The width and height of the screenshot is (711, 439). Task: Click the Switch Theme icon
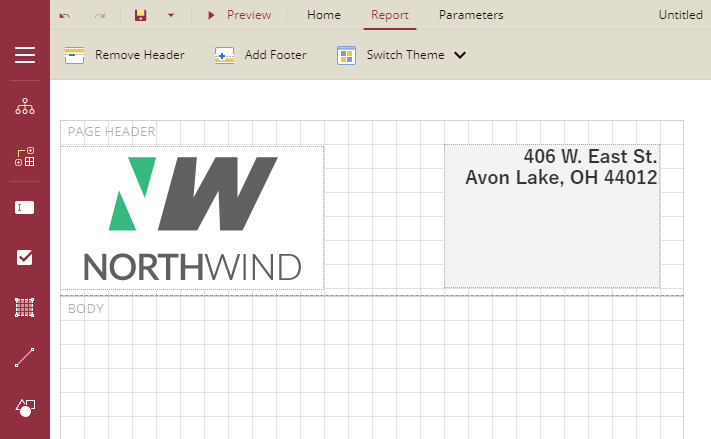pos(346,55)
